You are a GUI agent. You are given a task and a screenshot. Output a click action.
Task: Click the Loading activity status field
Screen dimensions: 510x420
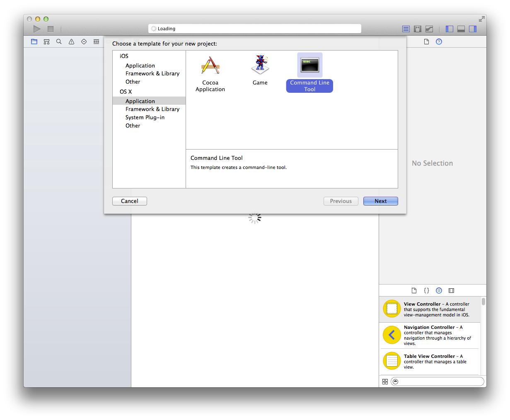[255, 29]
